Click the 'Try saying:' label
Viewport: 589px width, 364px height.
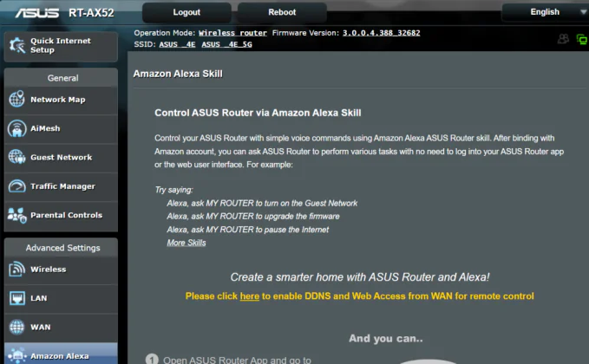tap(173, 190)
